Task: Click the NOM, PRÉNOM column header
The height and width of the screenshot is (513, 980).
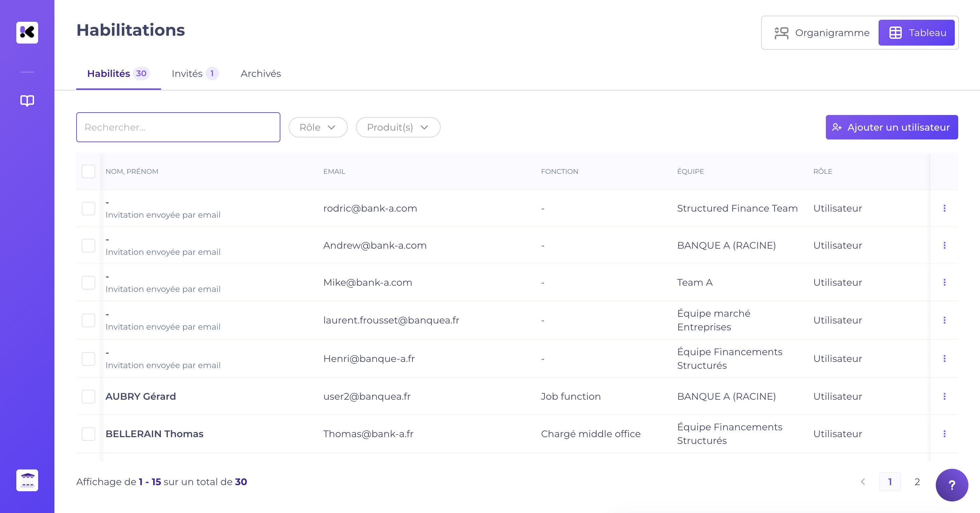Action: [132, 171]
